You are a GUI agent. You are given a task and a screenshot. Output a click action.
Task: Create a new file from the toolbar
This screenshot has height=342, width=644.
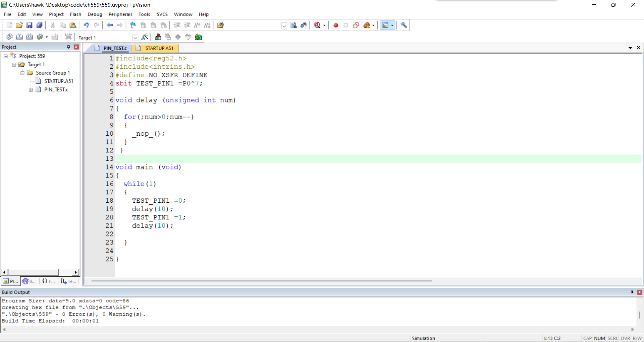(9, 25)
